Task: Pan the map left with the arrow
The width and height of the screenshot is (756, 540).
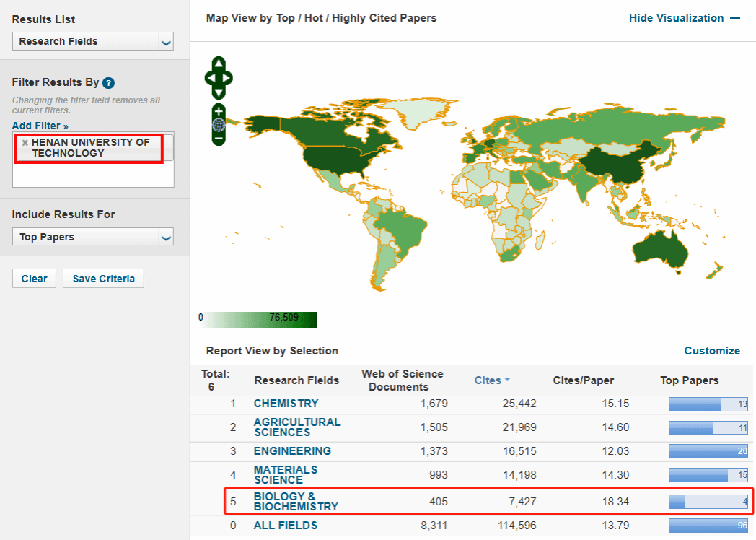Action: pos(209,77)
